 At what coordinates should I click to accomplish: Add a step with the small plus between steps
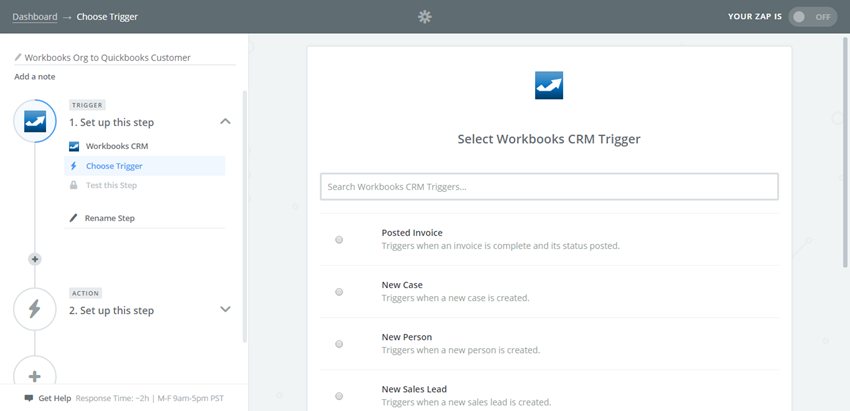[35, 259]
